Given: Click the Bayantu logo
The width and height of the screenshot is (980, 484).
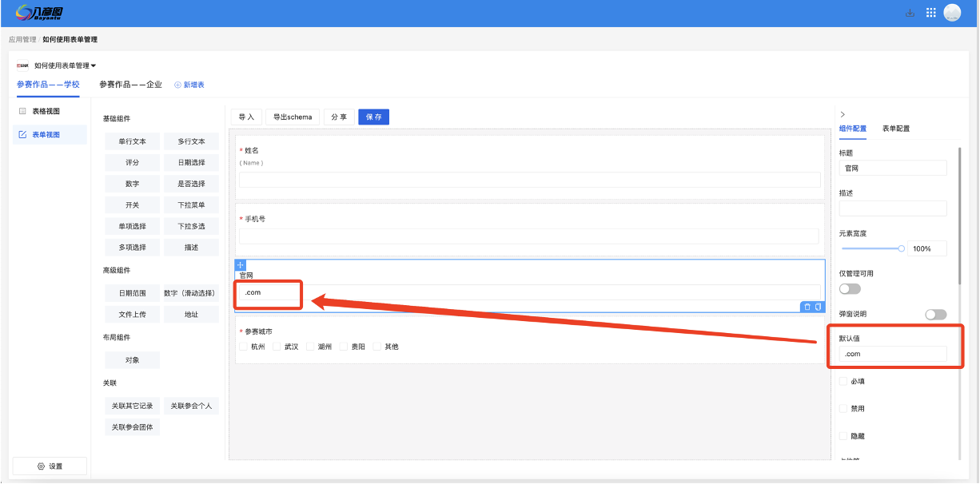Looking at the screenshot, I should pos(40,13).
